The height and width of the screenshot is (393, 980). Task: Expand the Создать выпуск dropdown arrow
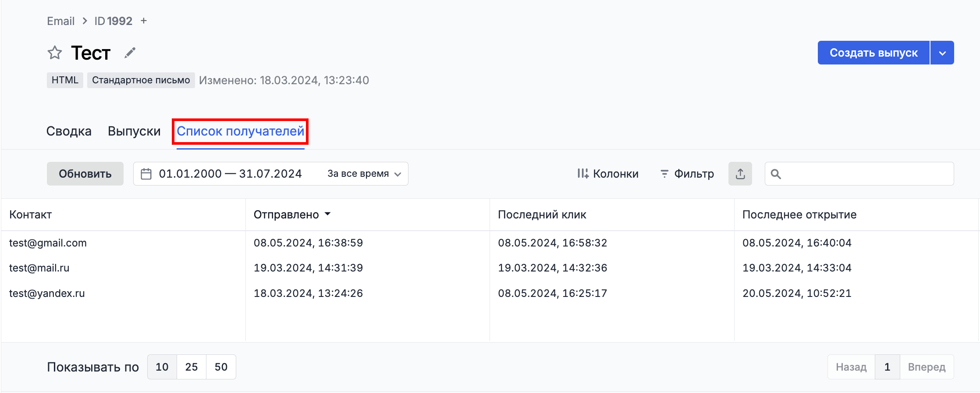(x=942, y=53)
